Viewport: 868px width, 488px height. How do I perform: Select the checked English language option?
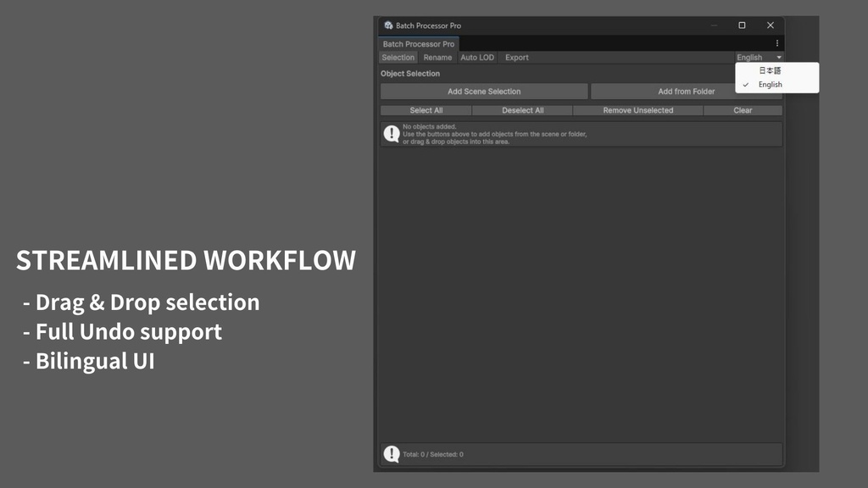click(769, 84)
